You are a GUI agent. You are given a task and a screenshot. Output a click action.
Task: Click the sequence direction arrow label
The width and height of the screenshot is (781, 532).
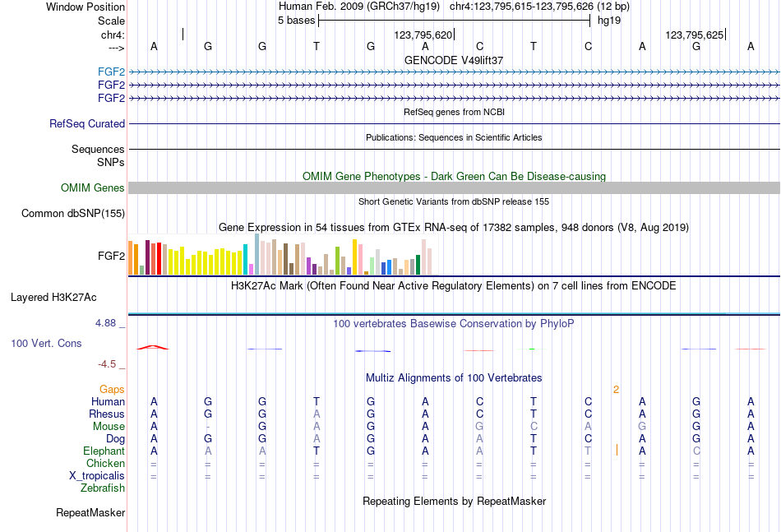116,48
